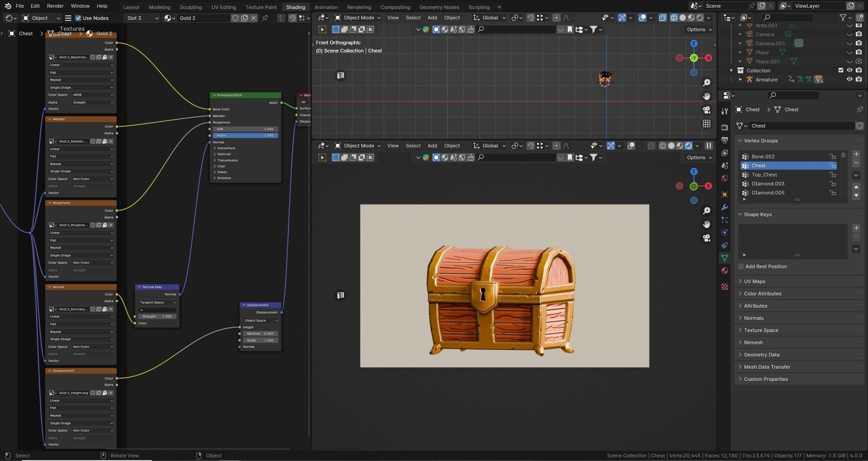Click the Options button in the lower viewport
The width and height of the screenshot is (868, 461).
tap(699, 157)
